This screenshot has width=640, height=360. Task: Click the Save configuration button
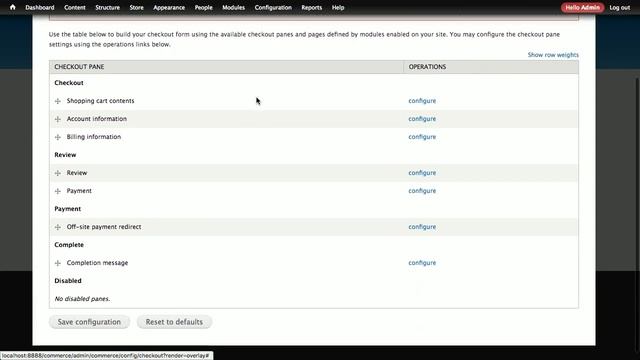[x=89, y=322]
